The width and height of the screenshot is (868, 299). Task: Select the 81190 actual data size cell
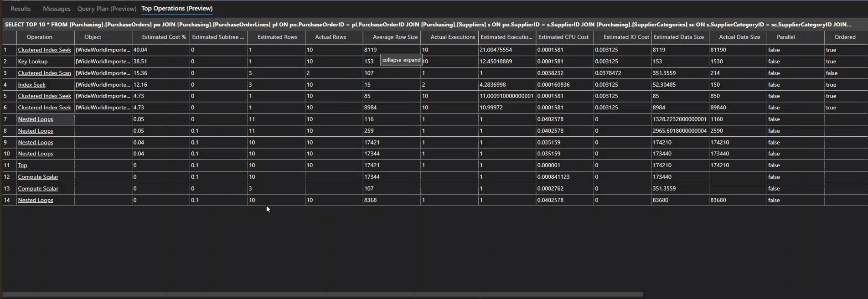coord(738,50)
